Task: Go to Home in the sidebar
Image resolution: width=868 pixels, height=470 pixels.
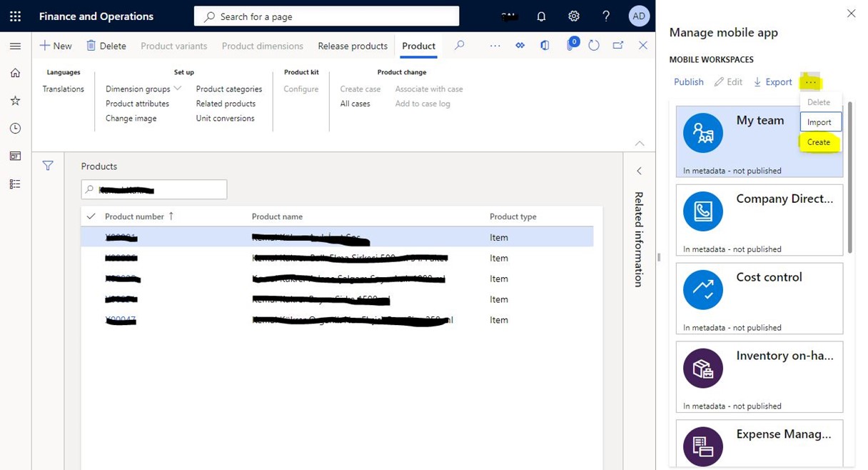Action: pyautogui.click(x=16, y=73)
